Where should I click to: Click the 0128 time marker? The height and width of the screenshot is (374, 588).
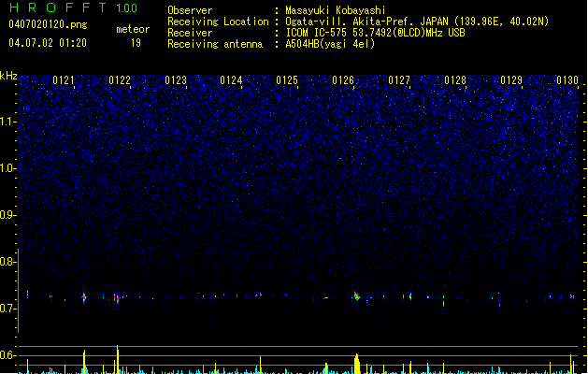(455, 80)
